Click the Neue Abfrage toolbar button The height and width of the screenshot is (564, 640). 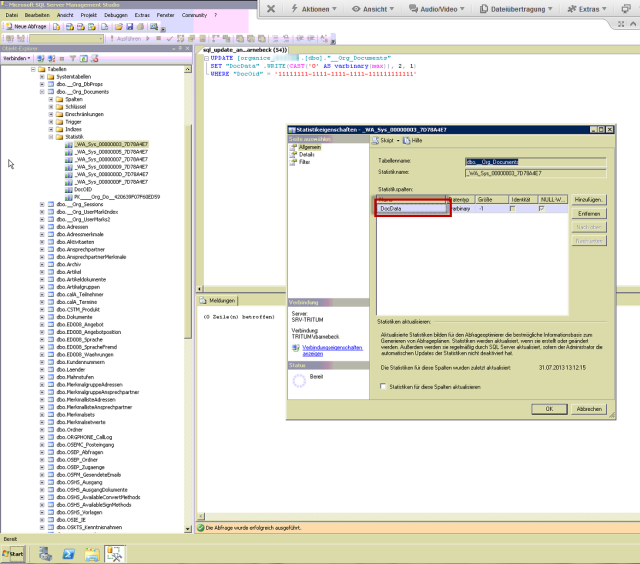26,27
